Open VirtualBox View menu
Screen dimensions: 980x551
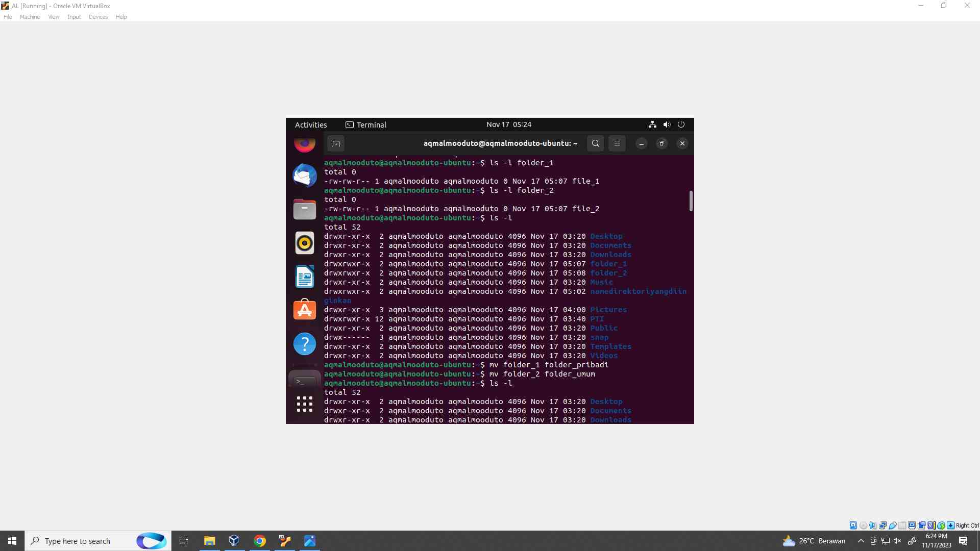click(x=54, y=17)
